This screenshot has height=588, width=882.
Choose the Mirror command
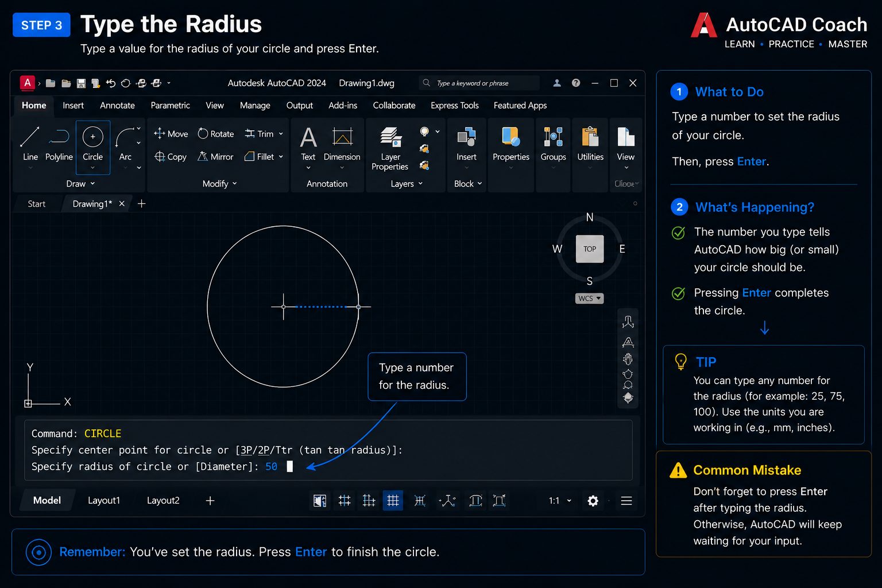point(215,157)
